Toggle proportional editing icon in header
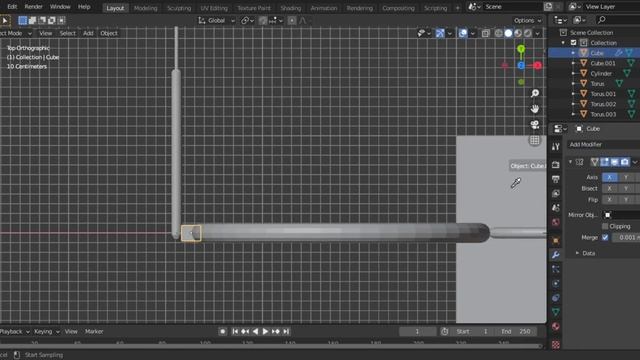The image size is (640, 360). pyautogui.click(x=292, y=20)
